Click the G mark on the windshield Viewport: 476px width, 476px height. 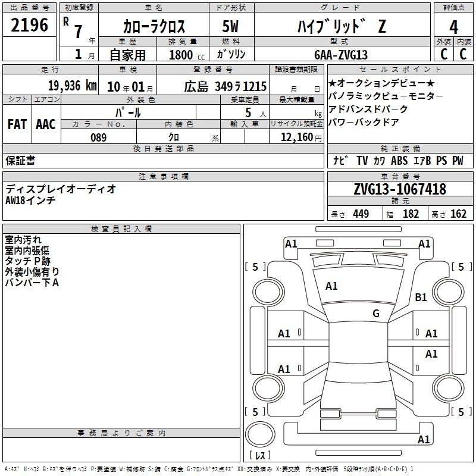(375, 313)
